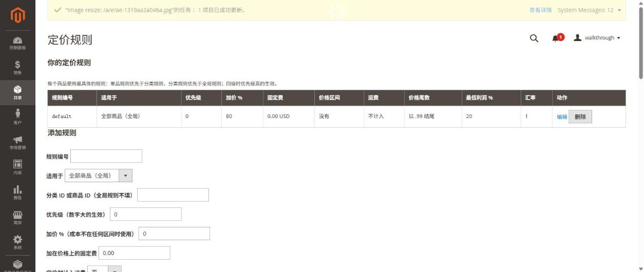Click the 加价 % input field
Viewport: 644px width, 272px height.
[174, 234]
